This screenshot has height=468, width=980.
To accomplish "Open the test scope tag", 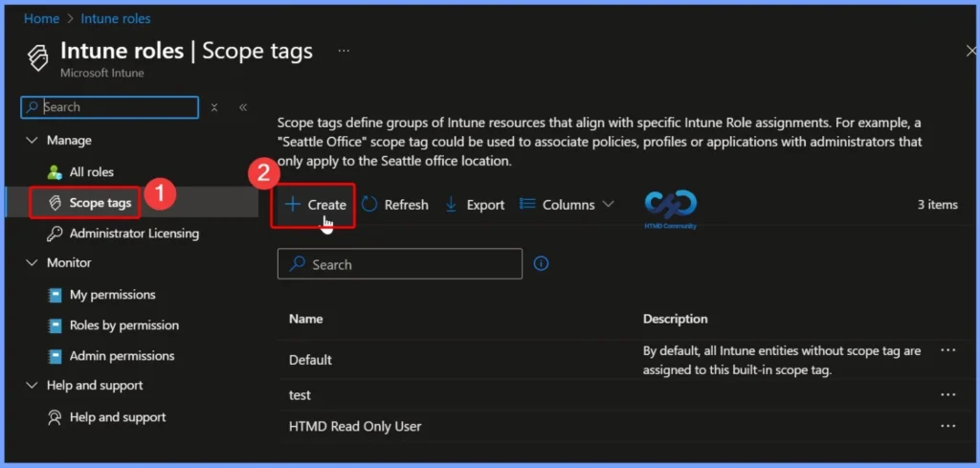I will tap(300, 395).
